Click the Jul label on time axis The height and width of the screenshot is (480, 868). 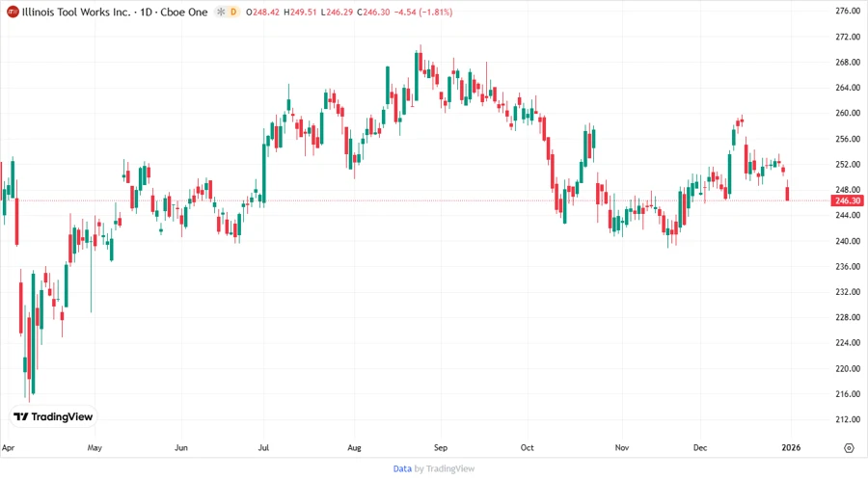pos(263,448)
